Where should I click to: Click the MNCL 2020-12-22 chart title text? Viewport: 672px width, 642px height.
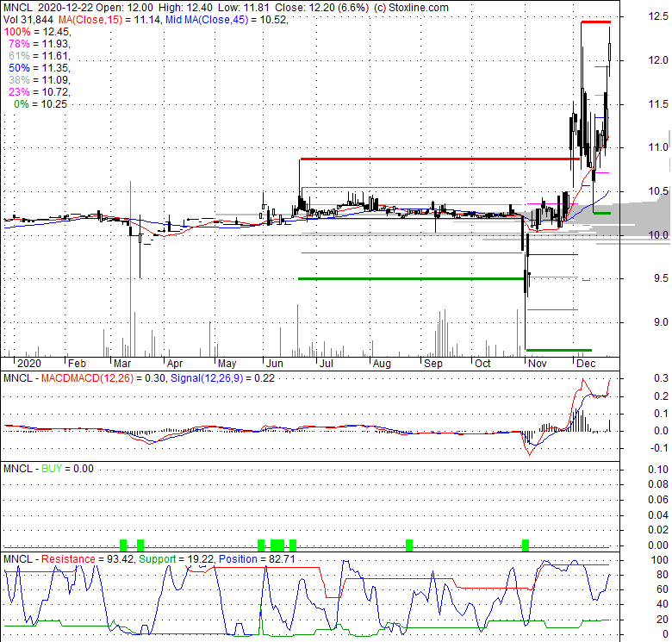click(x=48, y=7)
